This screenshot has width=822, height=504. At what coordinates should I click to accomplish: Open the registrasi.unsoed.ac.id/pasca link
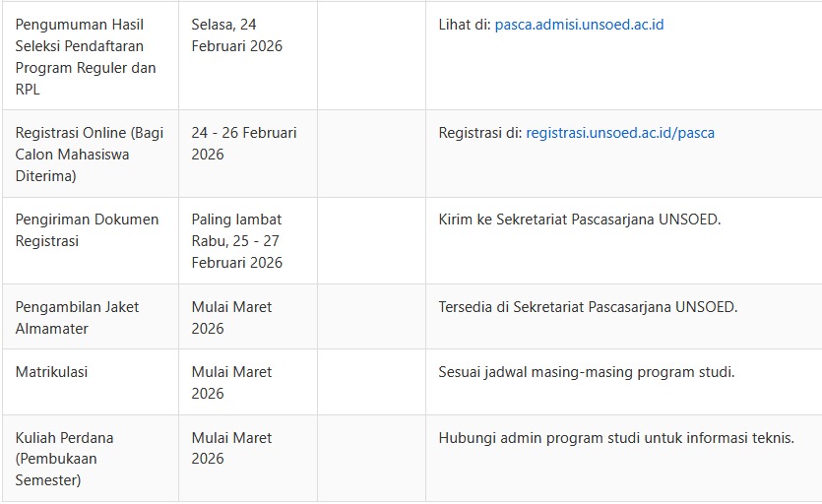(620, 133)
